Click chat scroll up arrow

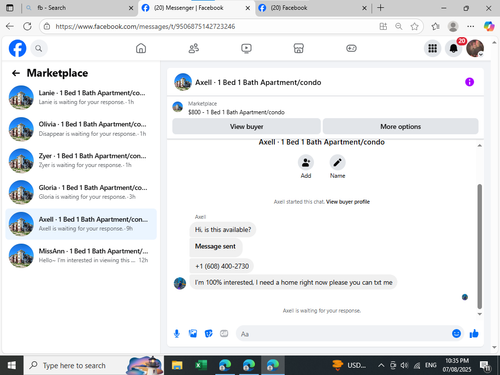(x=479, y=146)
